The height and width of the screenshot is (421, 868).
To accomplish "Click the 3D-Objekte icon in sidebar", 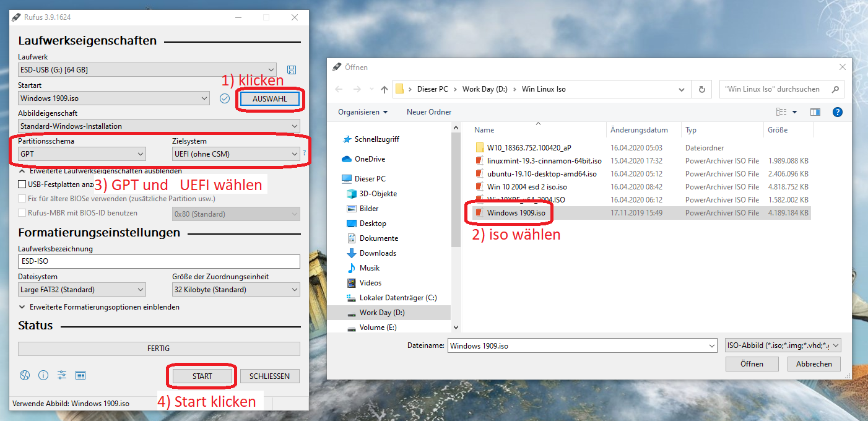I will point(352,194).
